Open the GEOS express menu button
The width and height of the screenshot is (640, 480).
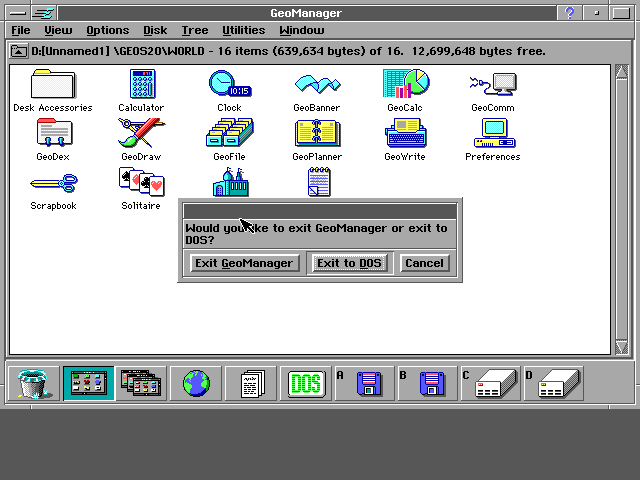tap(44, 13)
